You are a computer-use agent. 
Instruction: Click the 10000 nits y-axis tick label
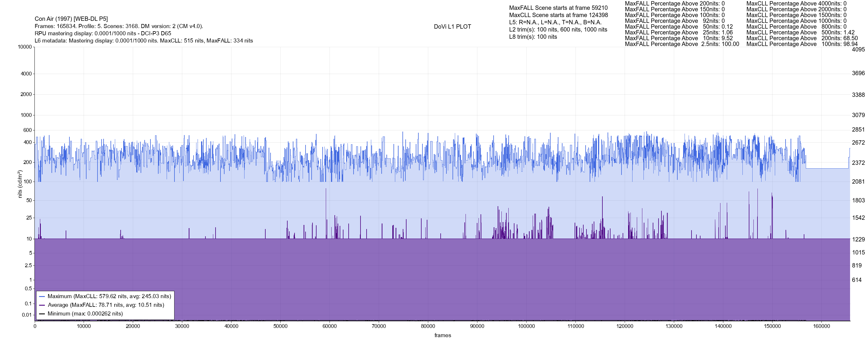tap(25, 47)
